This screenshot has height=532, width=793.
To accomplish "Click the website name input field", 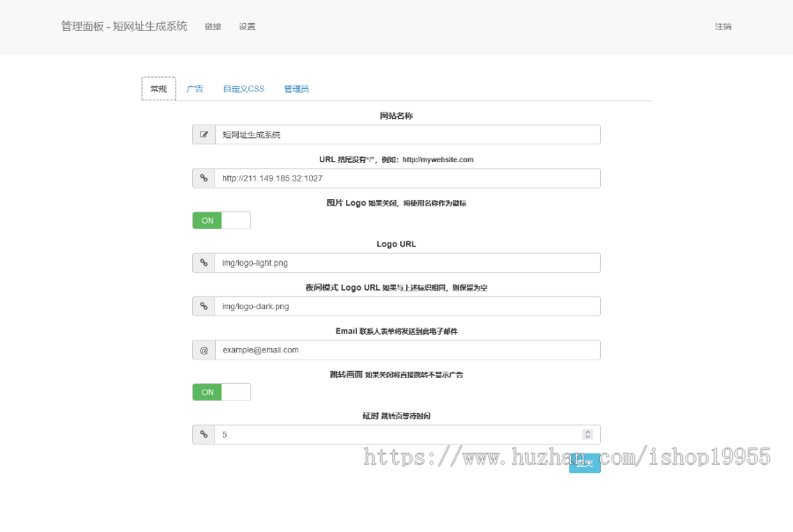I will click(x=408, y=135).
